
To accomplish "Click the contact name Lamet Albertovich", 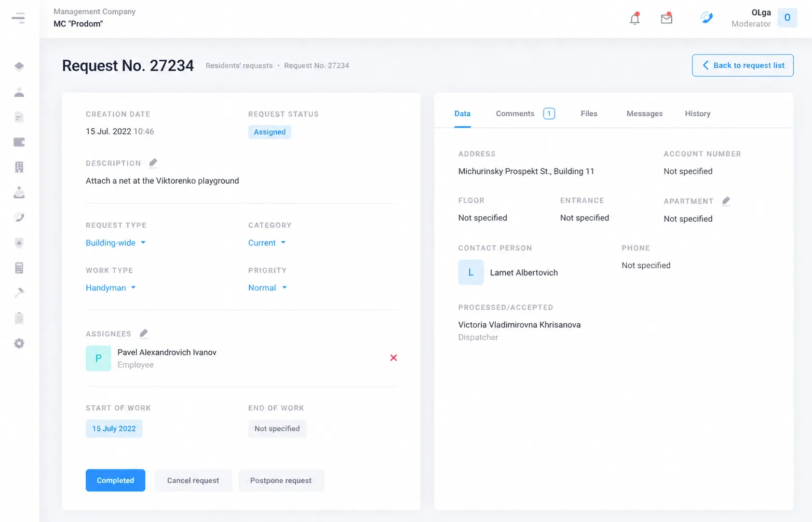I will tap(524, 272).
